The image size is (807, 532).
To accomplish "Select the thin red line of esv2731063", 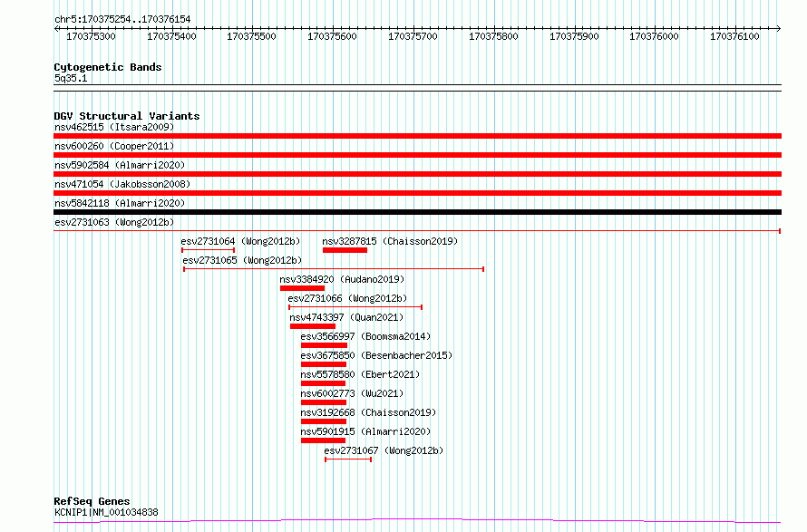I will (x=417, y=231).
